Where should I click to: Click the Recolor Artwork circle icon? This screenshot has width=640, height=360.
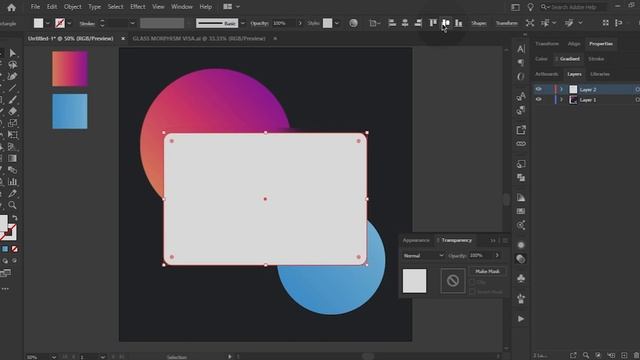[x=353, y=23]
